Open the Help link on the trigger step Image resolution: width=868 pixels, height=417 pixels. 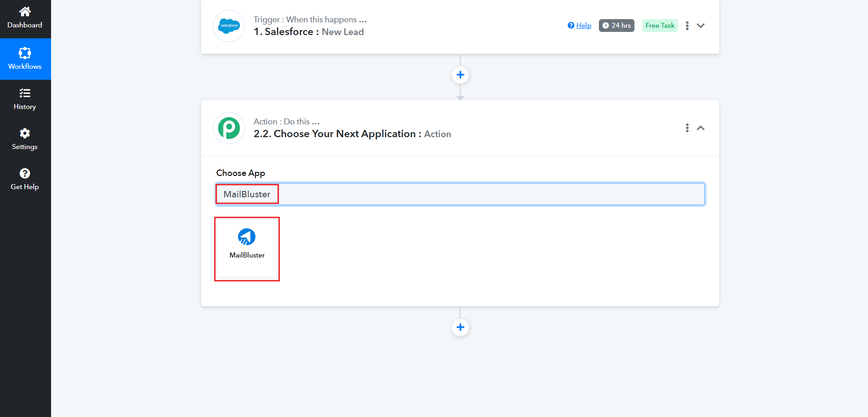(x=580, y=26)
